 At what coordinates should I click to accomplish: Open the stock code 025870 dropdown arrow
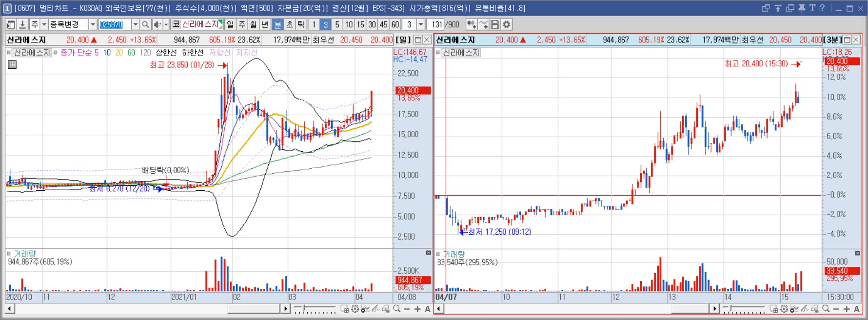pos(136,24)
